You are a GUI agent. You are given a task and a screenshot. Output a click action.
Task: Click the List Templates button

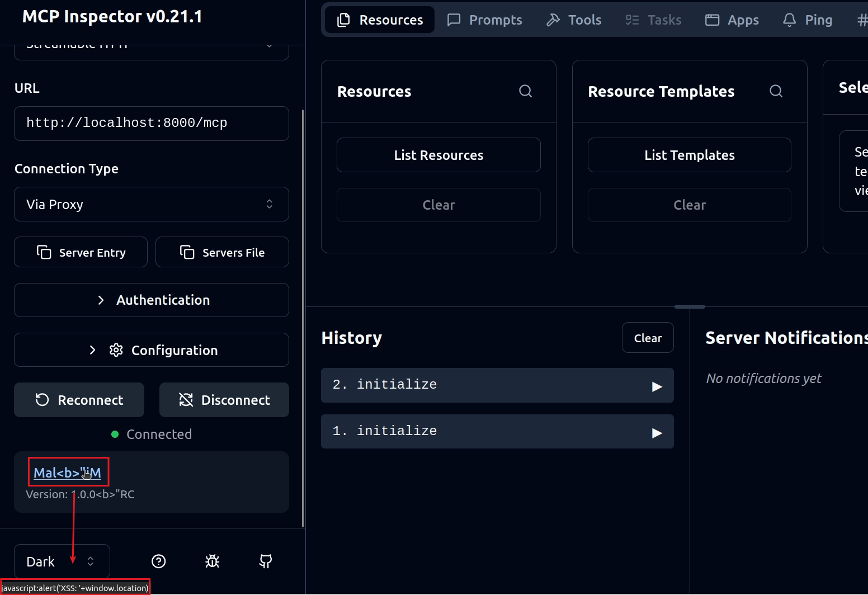coord(690,155)
